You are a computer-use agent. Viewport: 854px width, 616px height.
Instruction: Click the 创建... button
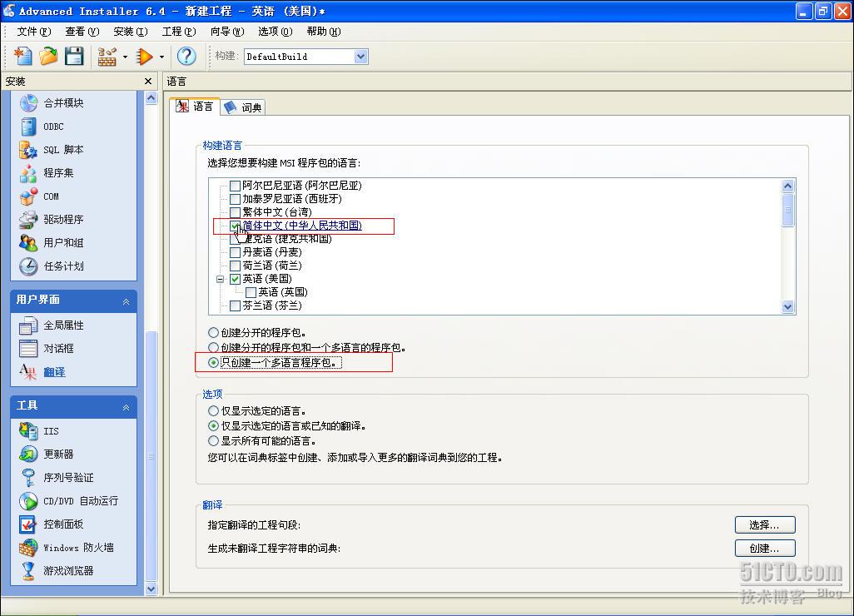765,548
